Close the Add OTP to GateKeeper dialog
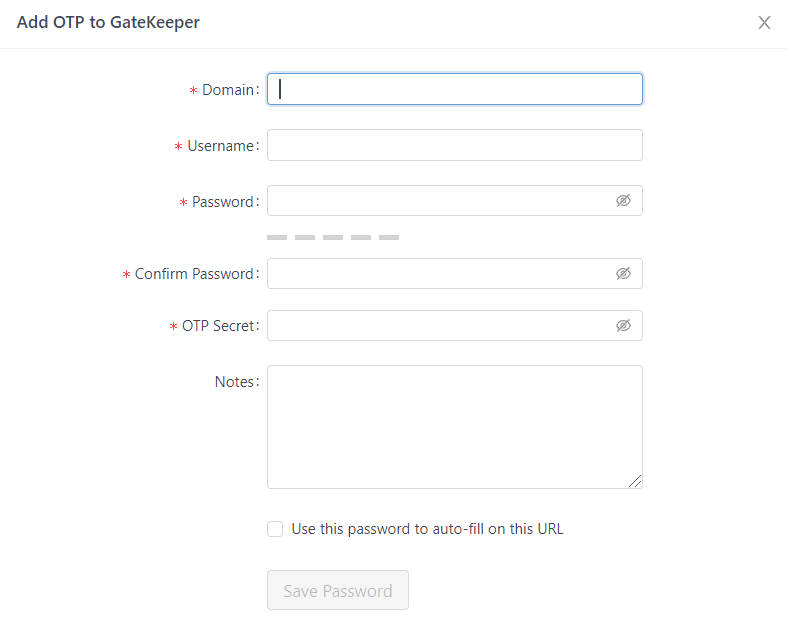Image resolution: width=787 pixels, height=639 pixels. point(764,23)
